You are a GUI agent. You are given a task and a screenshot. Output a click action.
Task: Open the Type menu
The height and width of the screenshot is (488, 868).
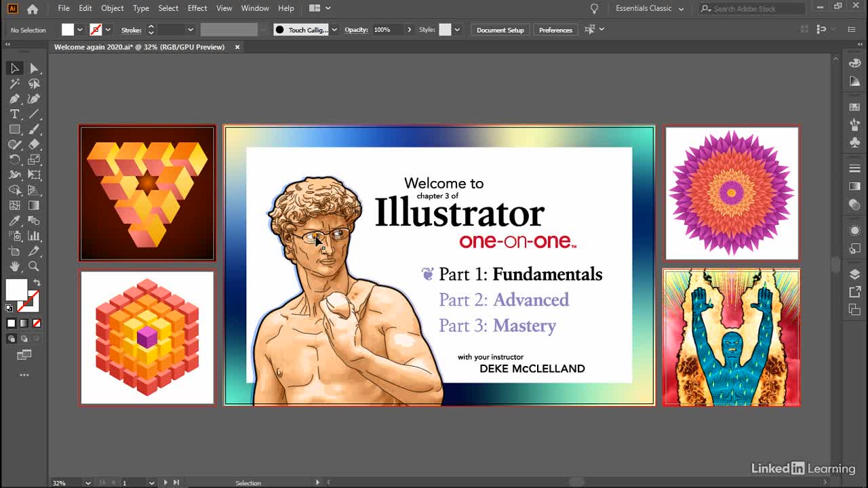coord(141,8)
